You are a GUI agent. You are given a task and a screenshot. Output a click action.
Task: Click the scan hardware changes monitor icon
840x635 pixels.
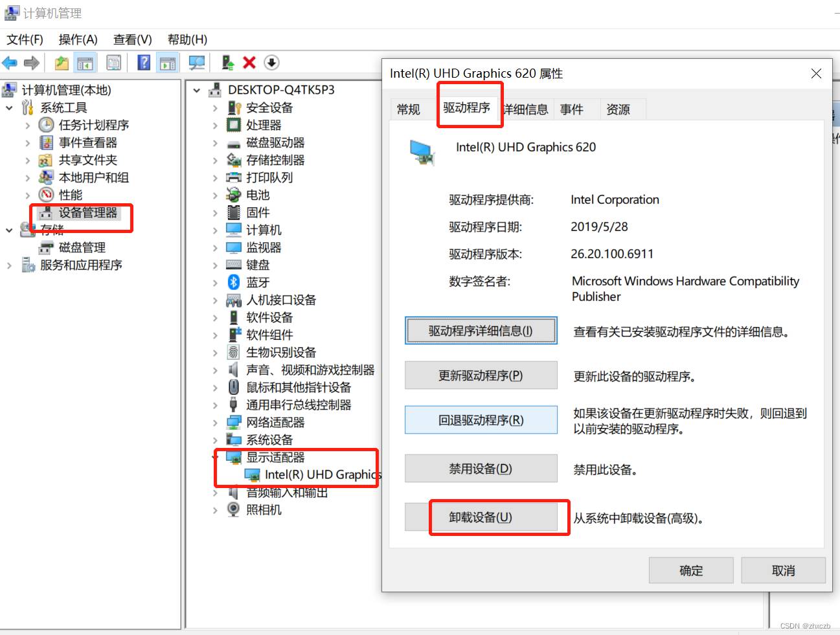[x=196, y=63]
